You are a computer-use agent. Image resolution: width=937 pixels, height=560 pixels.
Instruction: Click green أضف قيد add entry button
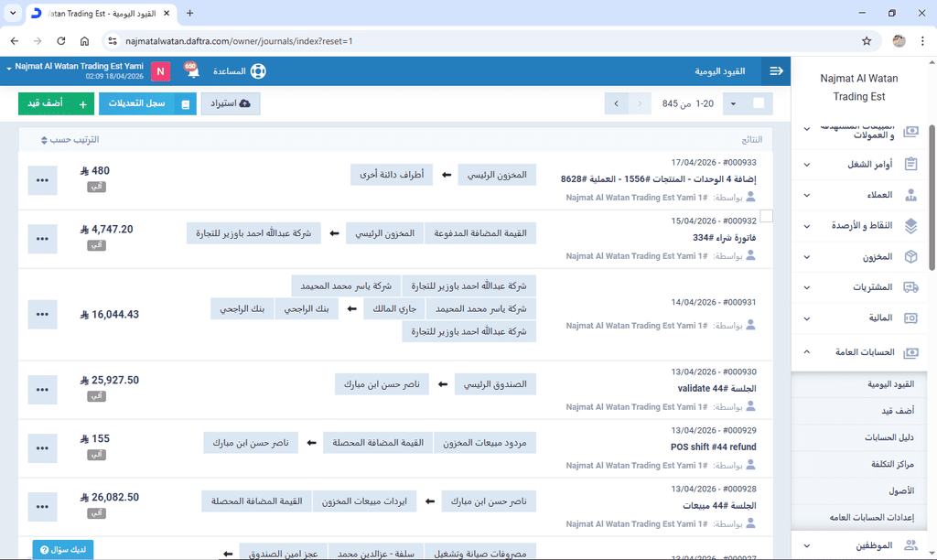56,103
